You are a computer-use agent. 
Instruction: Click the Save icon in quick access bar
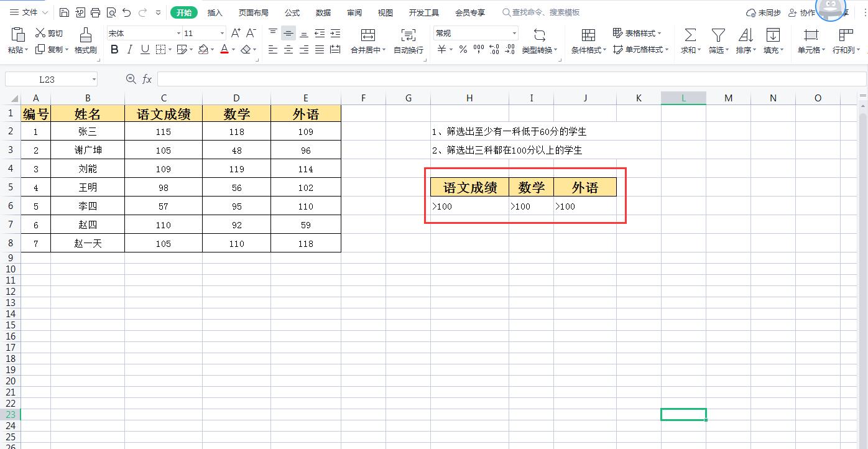(65, 12)
